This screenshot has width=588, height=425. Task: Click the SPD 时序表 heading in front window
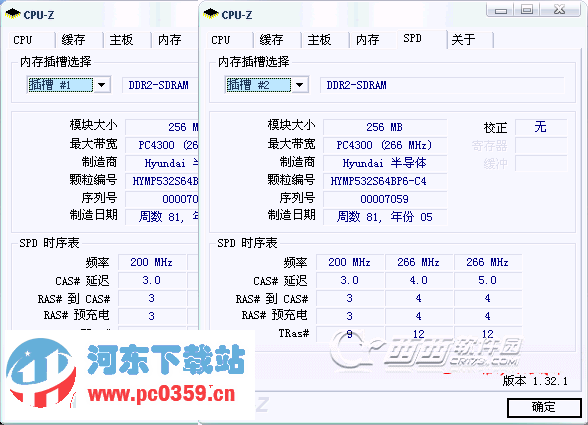click(248, 243)
